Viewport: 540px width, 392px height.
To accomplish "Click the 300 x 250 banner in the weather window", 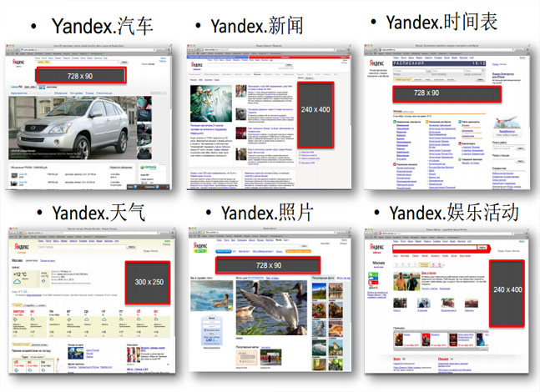I will (148, 283).
